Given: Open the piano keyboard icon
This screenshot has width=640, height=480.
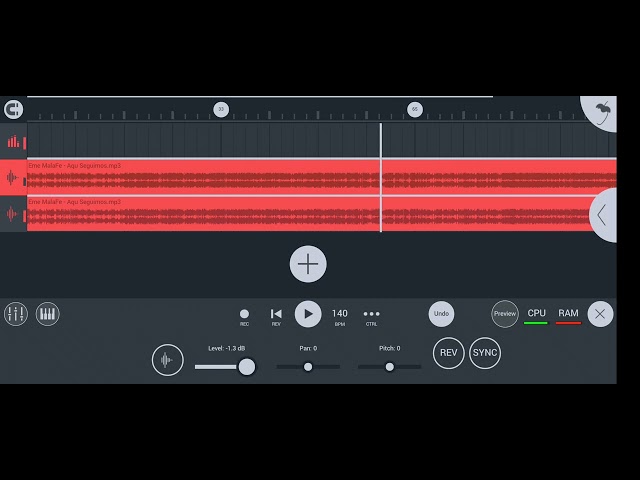Looking at the screenshot, I should [x=48, y=314].
